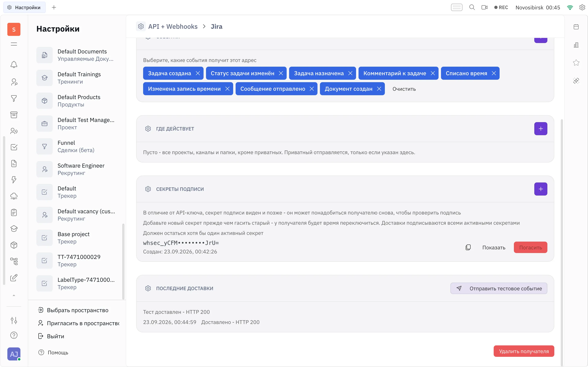Open calendar icon in right panel
The image size is (588, 367).
(576, 27)
